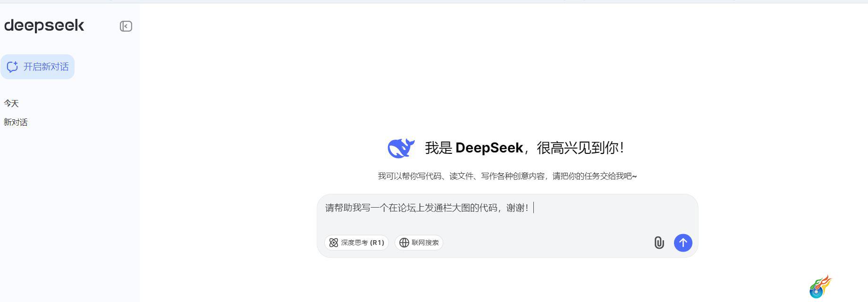The height and width of the screenshot is (302, 868).
Task: Click the chat bubble icon in 开启新对话
Action: click(12, 67)
